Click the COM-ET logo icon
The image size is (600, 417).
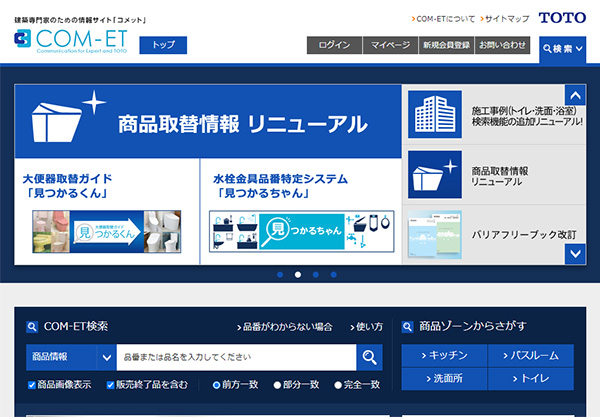tap(23, 40)
